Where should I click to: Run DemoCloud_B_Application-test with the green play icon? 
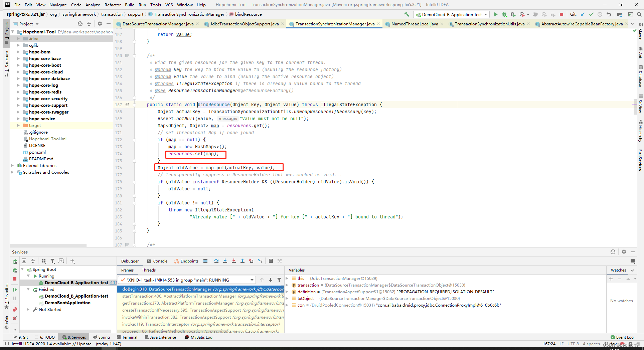(x=496, y=14)
